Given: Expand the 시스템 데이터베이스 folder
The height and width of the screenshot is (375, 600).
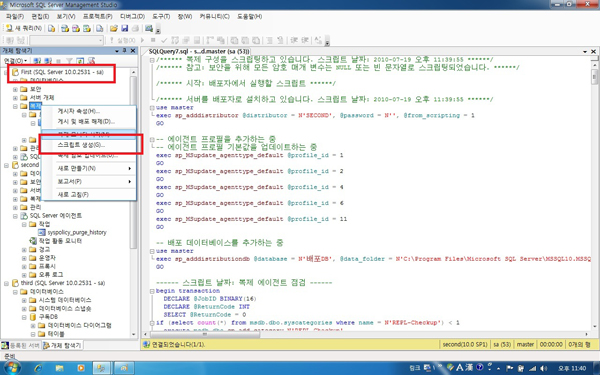Looking at the screenshot, I should [x=24, y=300].
